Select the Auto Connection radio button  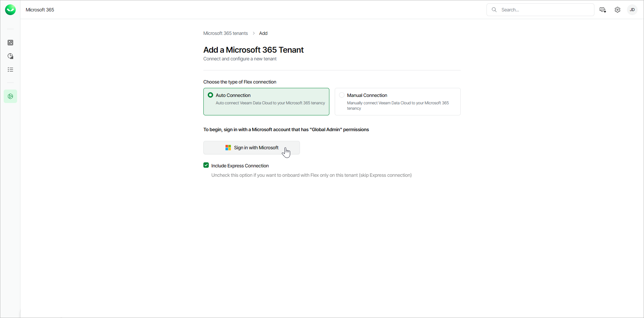[x=210, y=95]
